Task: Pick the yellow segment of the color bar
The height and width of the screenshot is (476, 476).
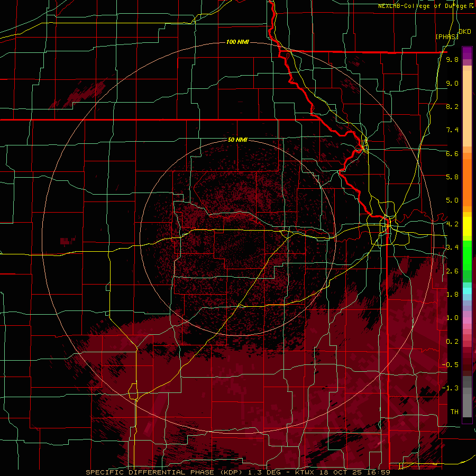Action: click(x=467, y=226)
